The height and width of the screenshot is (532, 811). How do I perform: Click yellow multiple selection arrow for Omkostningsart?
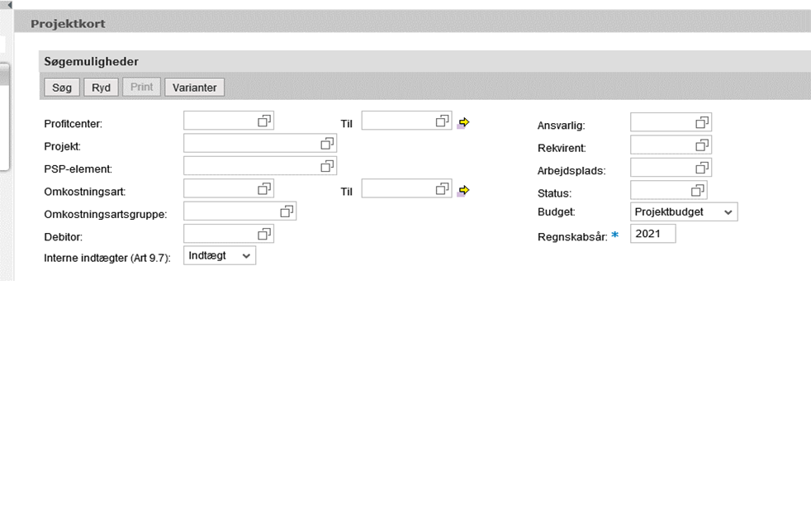[x=464, y=191]
